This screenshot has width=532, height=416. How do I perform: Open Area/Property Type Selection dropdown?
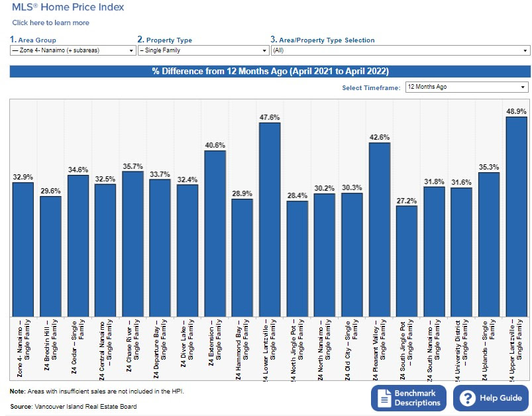click(399, 50)
